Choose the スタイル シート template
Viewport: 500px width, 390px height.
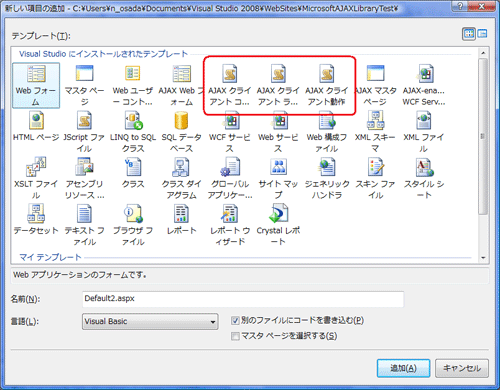click(x=424, y=179)
